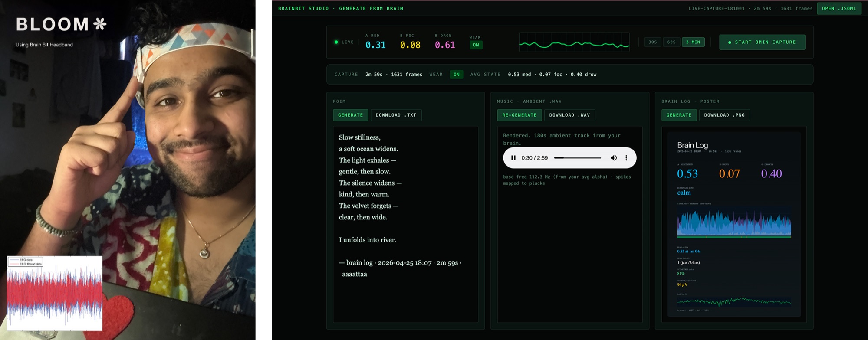This screenshot has height=340, width=868.
Task: Click the green LIVE status dot
Action: click(x=336, y=42)
